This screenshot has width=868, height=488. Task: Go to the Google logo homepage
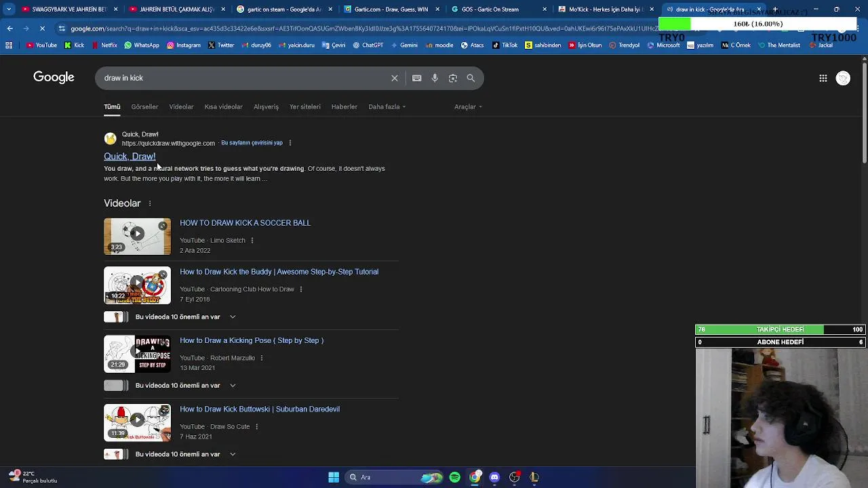(54, 77)
